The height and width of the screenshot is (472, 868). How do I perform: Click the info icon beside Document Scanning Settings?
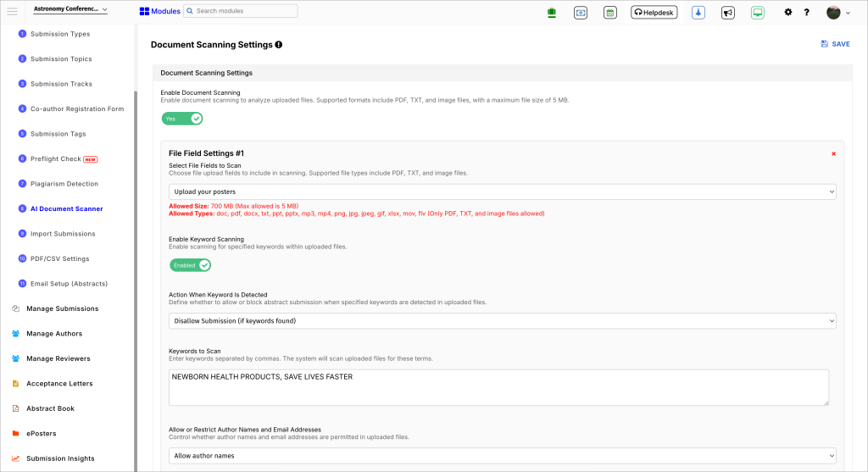click(279, 44)
